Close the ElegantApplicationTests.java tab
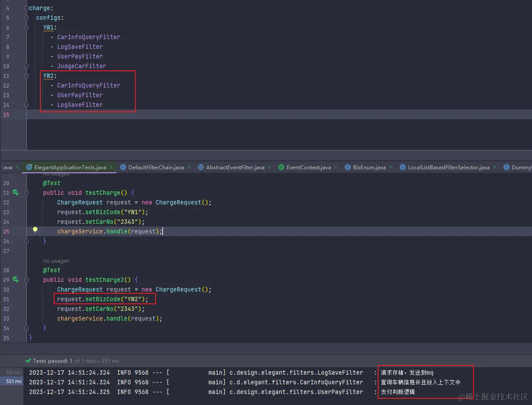 [111, 167]
